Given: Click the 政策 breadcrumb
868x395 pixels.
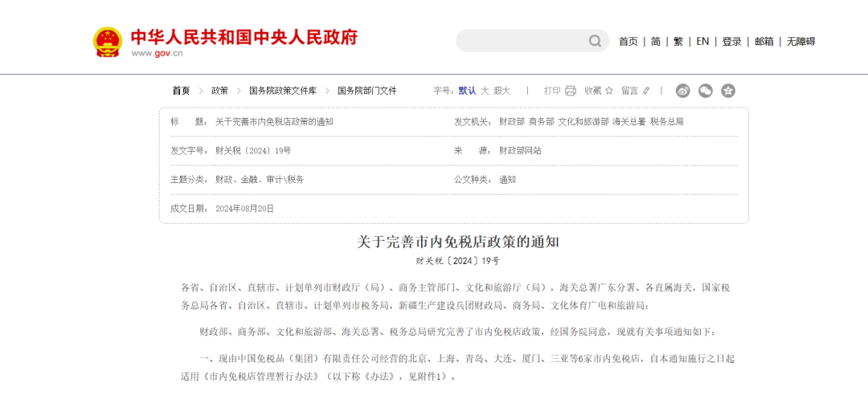Looking at the screenshot, I should 219,91.
